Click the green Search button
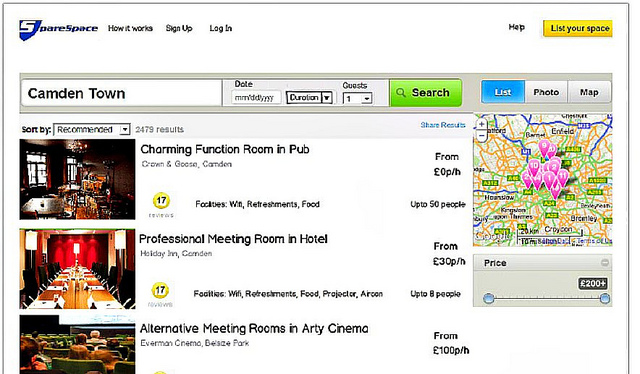The image size is (640, 374). coord(426,93)
